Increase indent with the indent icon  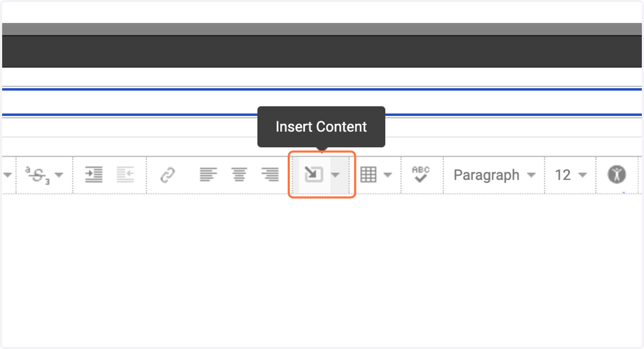tap(94, 174)
